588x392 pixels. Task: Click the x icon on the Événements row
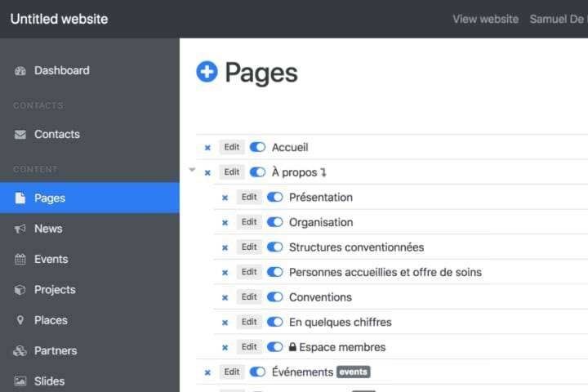click(207, 372)
